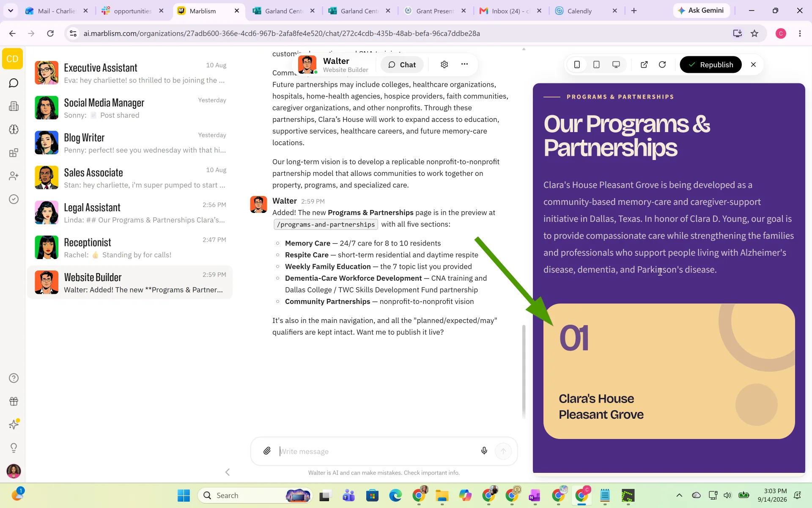Close the website preview panel

(753, 64)
